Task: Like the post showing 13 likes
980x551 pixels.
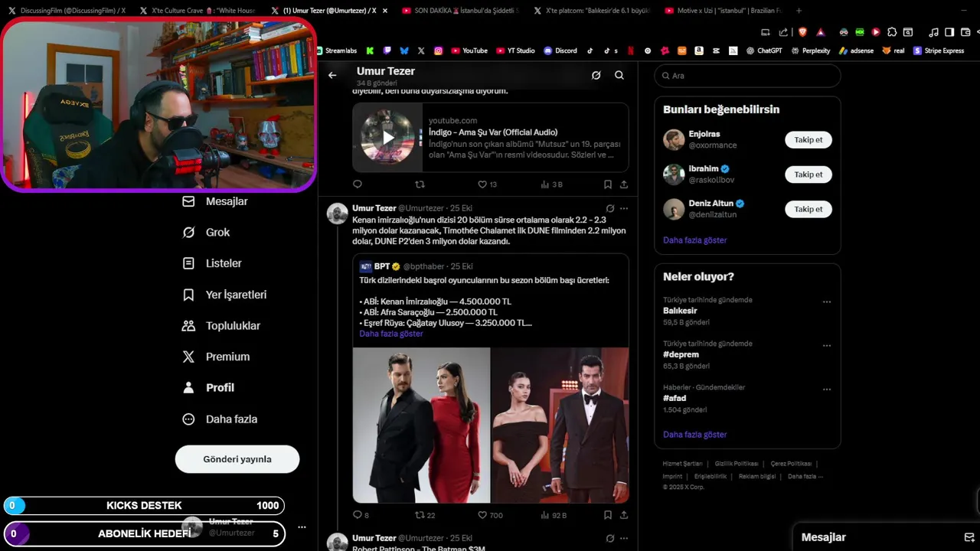Action: point(488,184)
